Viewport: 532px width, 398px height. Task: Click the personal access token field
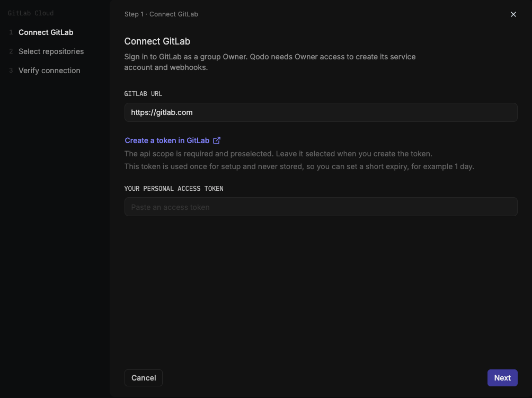point(321,207)
